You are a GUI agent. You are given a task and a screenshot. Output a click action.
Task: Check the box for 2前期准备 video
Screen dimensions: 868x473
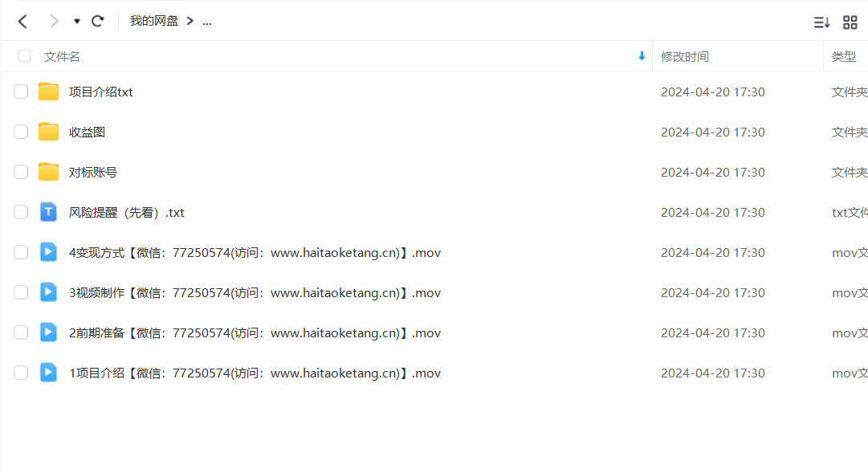point(21,332)
